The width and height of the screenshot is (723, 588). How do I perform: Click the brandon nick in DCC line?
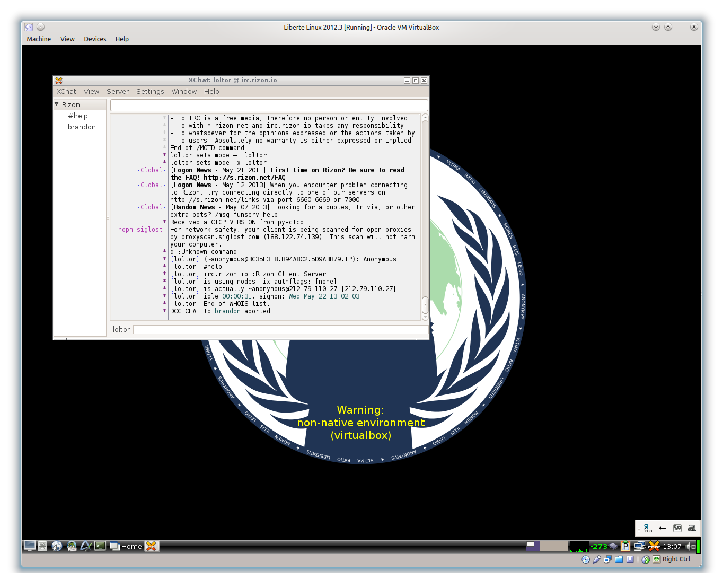coord(227,311)
